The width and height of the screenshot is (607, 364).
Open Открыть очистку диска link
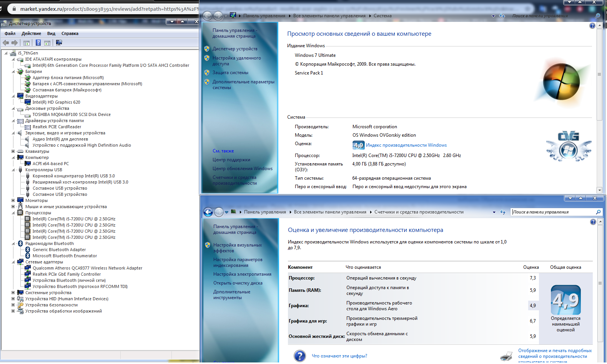(x=238, y=283)
